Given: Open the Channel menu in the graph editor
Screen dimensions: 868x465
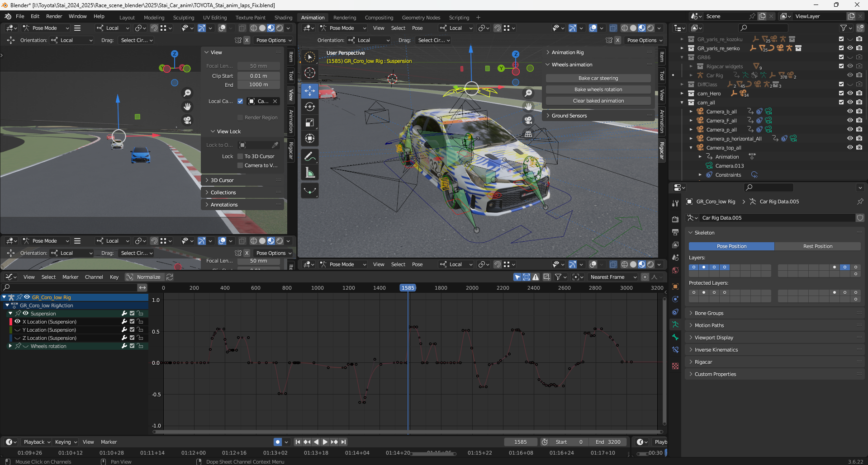Looking at the screenshot, I should coord(94,277).
